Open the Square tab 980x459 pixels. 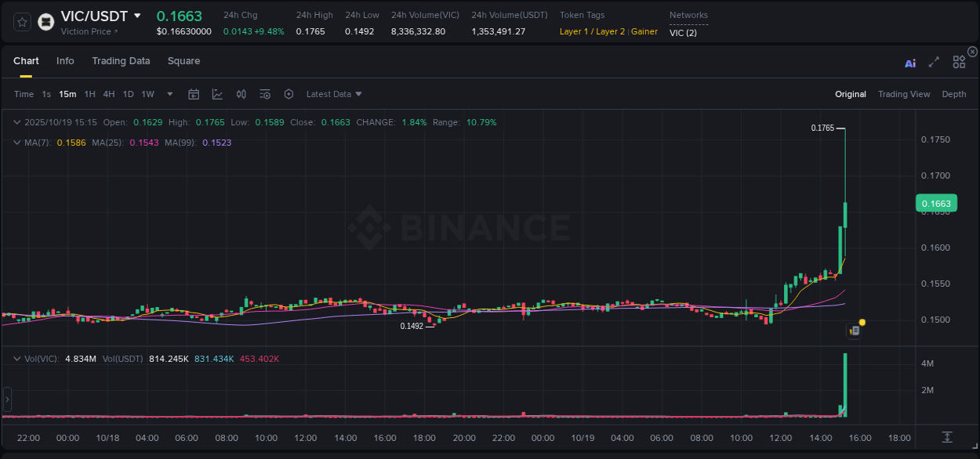(x=183, y=61)
